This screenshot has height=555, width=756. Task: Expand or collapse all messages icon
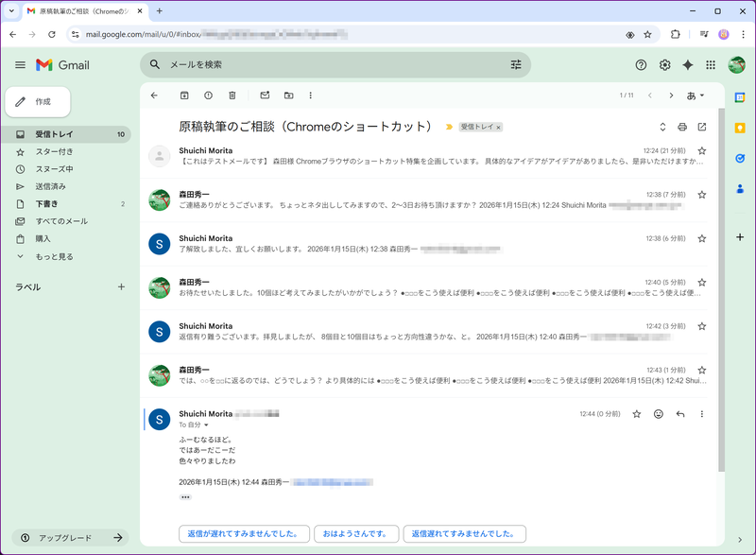pos(662,127)
